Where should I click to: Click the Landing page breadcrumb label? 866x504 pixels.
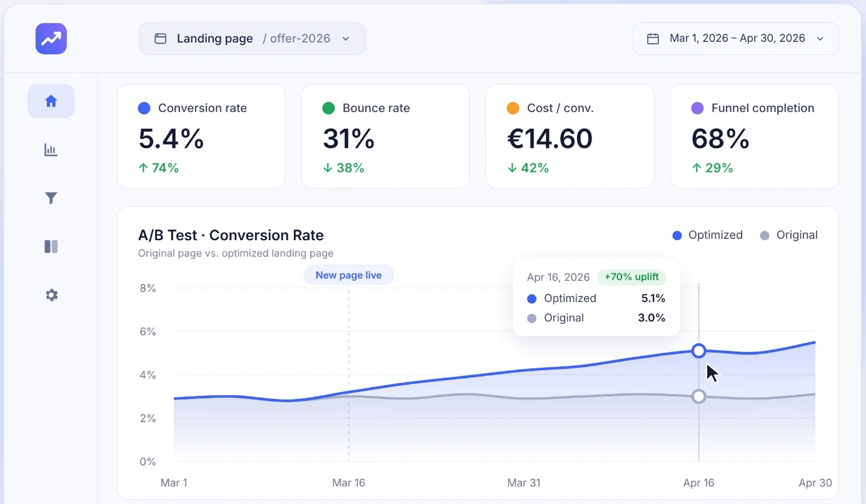(215, 39)
